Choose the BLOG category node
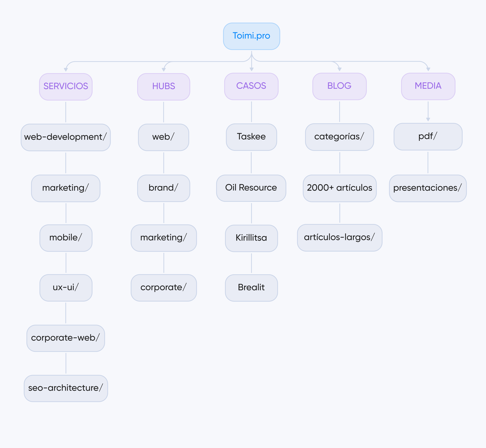486x448 pixels. (339, 86)
